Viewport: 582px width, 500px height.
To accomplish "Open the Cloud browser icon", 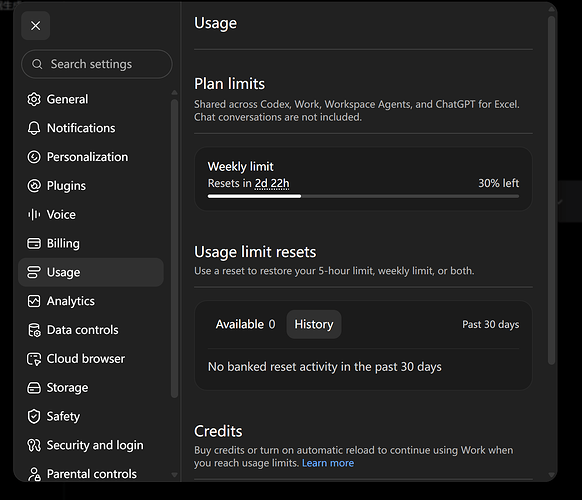I will point(34,359).
